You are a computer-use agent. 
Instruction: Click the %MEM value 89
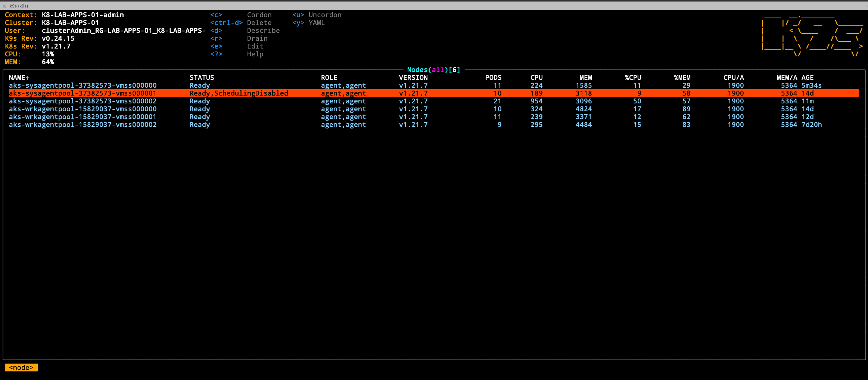point(686,109)
